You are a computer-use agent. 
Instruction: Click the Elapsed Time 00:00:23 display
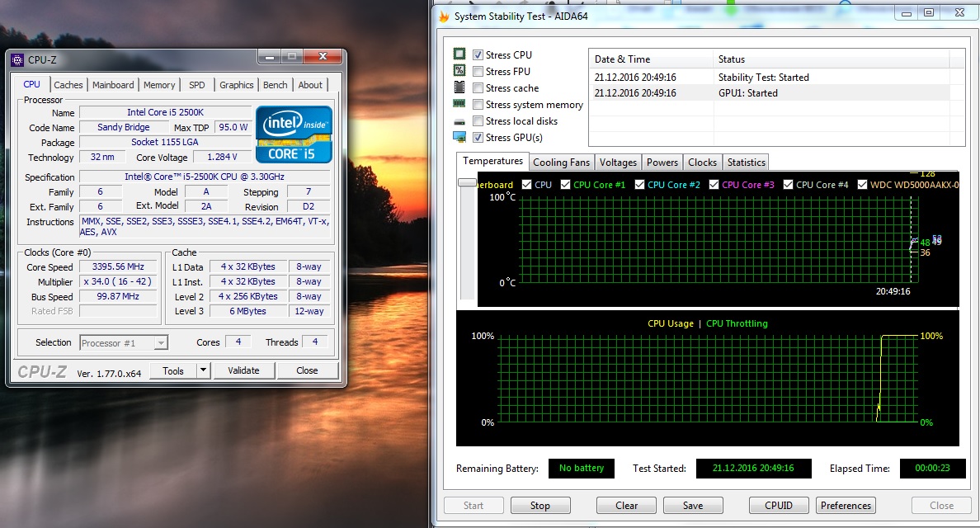pos(932,468)
